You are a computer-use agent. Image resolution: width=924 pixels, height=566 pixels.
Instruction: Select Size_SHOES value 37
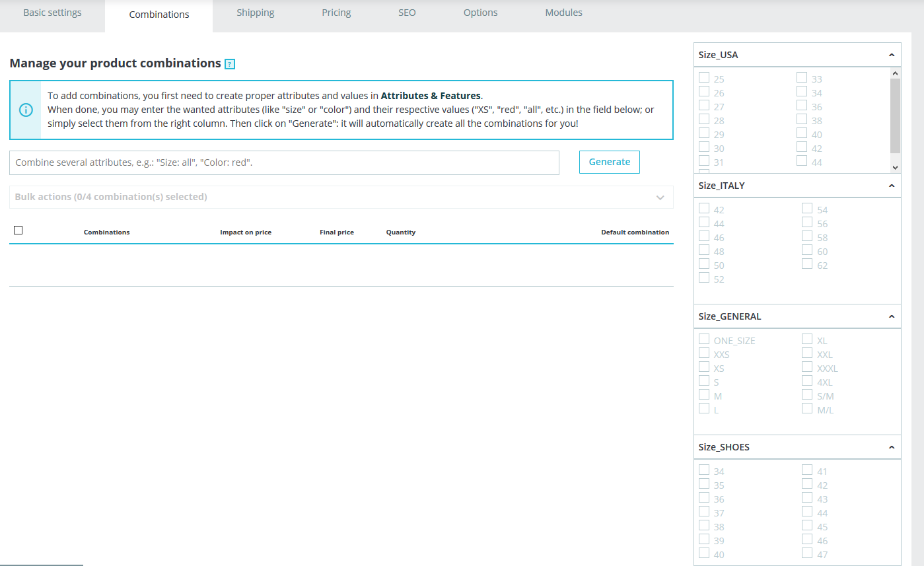704,511
